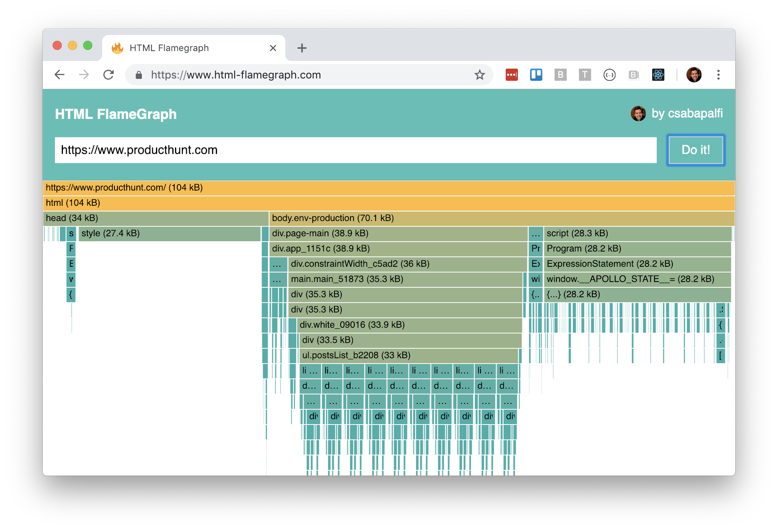This screenshot has height=532, width=778.
Task: Open the Chrome profile avatar
Action: click(x=694, y=75)
